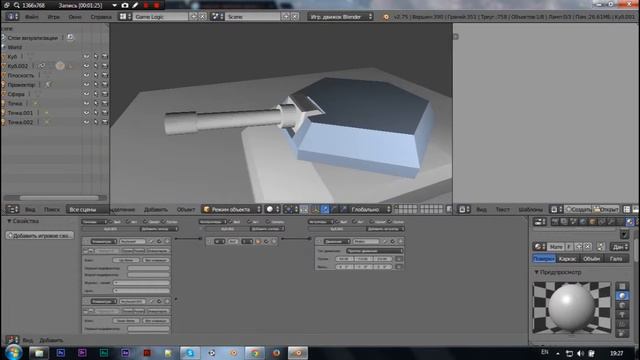Open the Игра menu
This screenshot has height=360, width=640.
pos(53,17)
